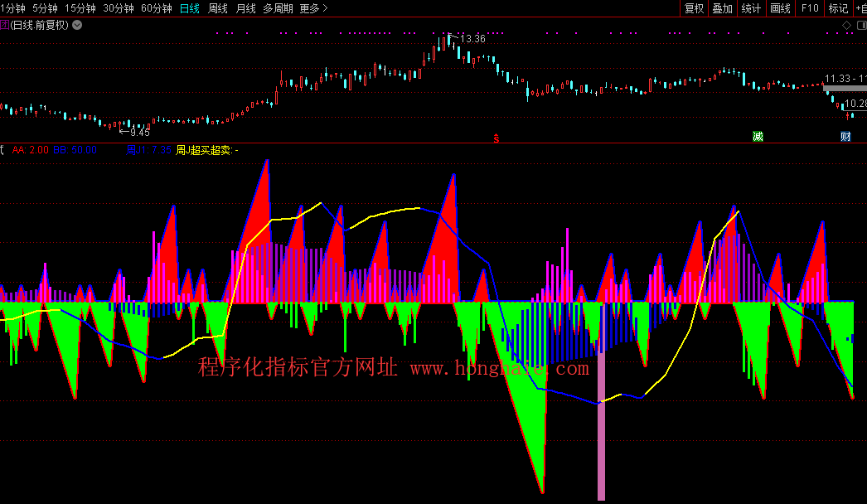The width and height of the screenshot is (867, 504).
Task: Click the purple 团 icon at chart title
Action: (3, 25)
